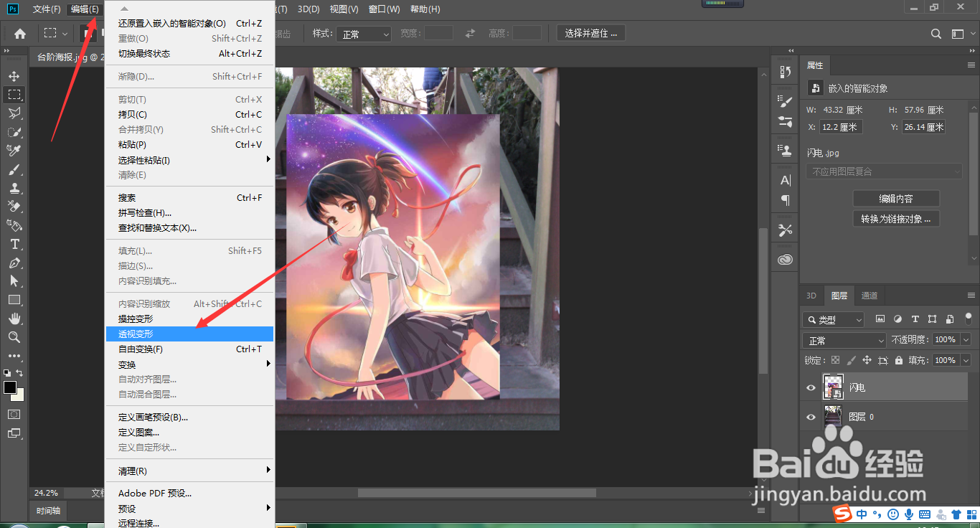Select the Brush tool
The width and height of the screenshot is (980, 528).
click(x=14, y=169)
